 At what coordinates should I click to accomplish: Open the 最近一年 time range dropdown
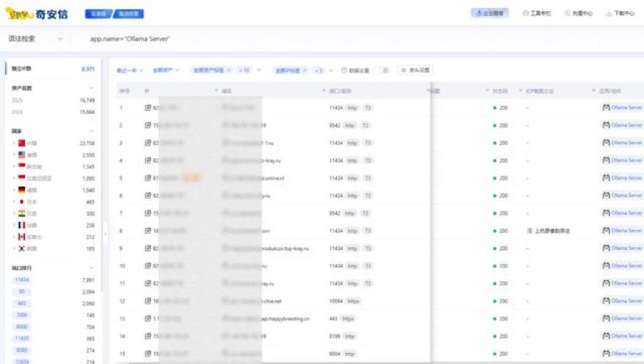(x=130, y=70)
